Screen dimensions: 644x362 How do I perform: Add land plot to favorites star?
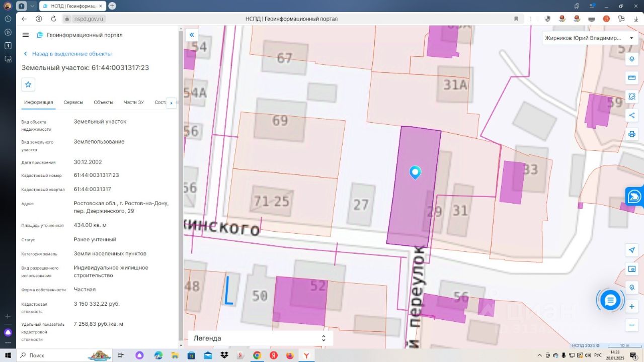coord(28,84)
